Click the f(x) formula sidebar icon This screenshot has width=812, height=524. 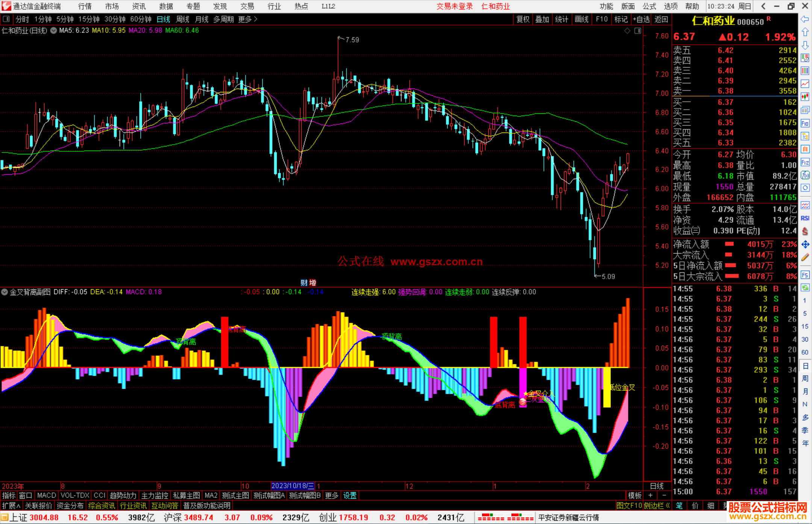point(805,175)
